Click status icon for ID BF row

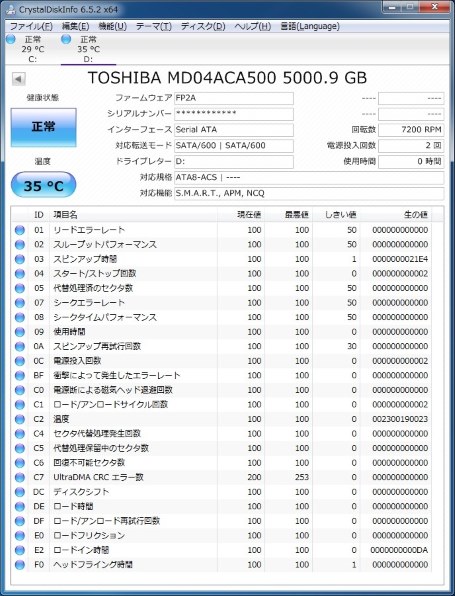[x=20, y=376]
